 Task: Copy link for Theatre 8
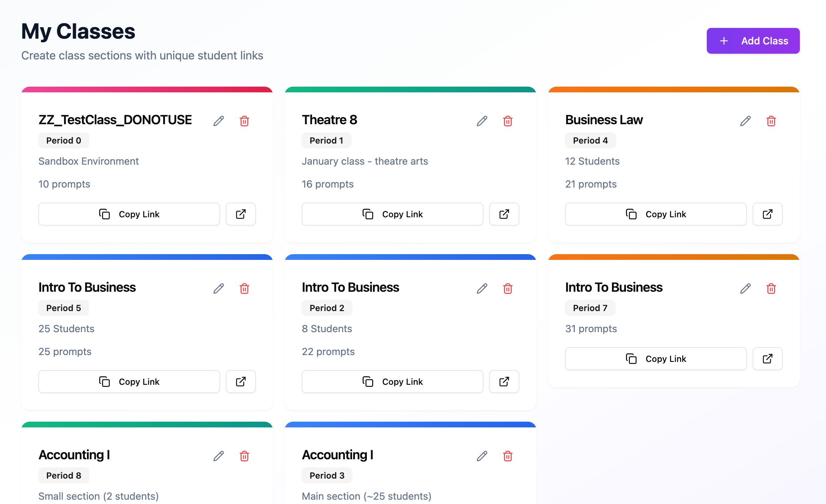tap(393, 214)
